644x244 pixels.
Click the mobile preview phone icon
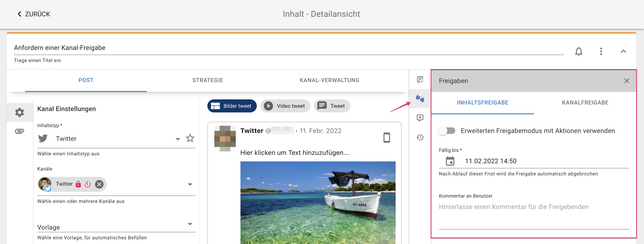tap(387, 138)
